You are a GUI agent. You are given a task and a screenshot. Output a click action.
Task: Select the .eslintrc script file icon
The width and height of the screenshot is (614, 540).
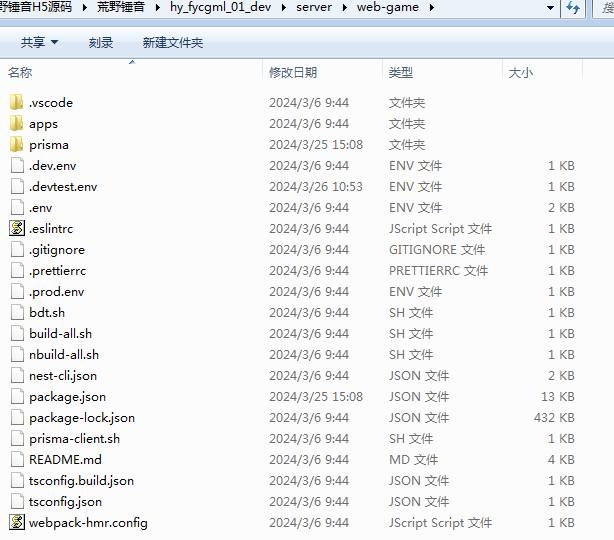tap(16, 229)
